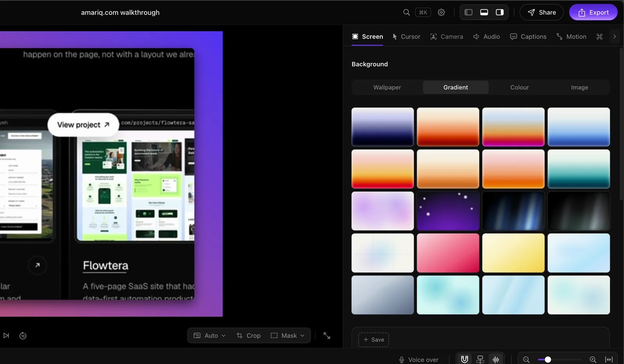Fit the timeline to width
This screenshot has height=364, width=624.
coord(609,360)
